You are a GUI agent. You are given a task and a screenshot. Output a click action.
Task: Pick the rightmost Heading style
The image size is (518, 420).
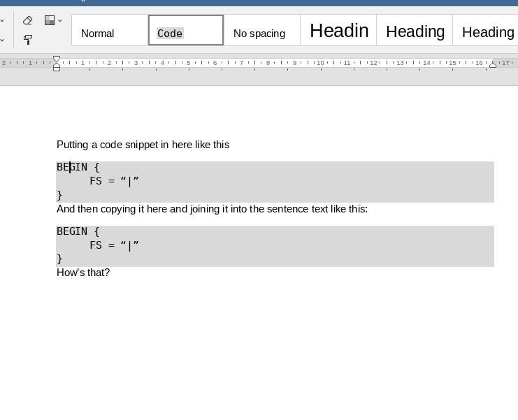point(487,31)
